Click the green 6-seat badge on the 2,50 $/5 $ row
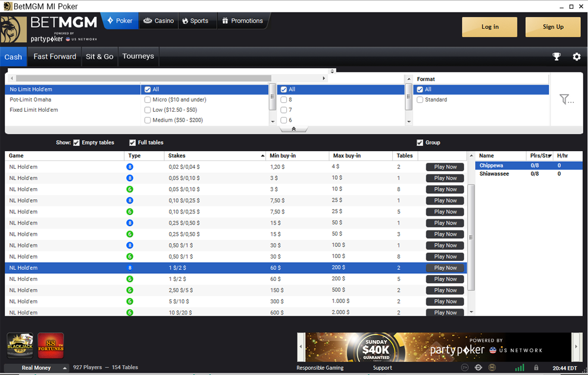588x375 pixels. click(x=130, y=290)
